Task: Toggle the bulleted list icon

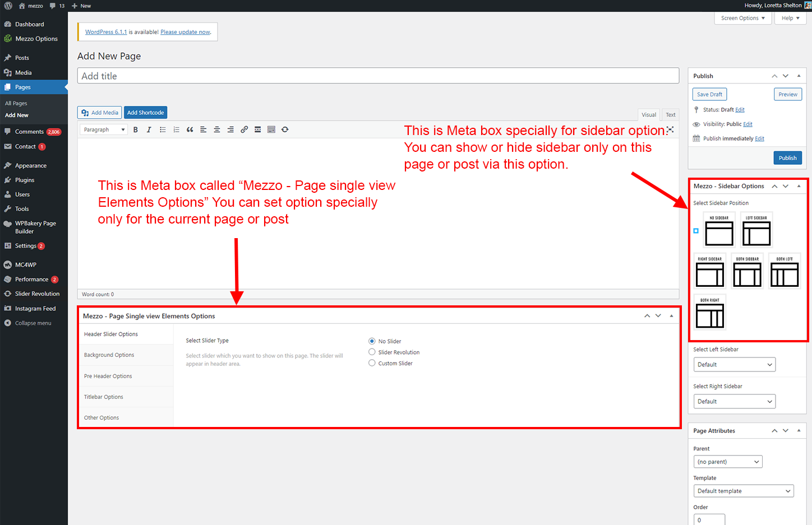Action: pyautogui.click(x=163, y=129)
